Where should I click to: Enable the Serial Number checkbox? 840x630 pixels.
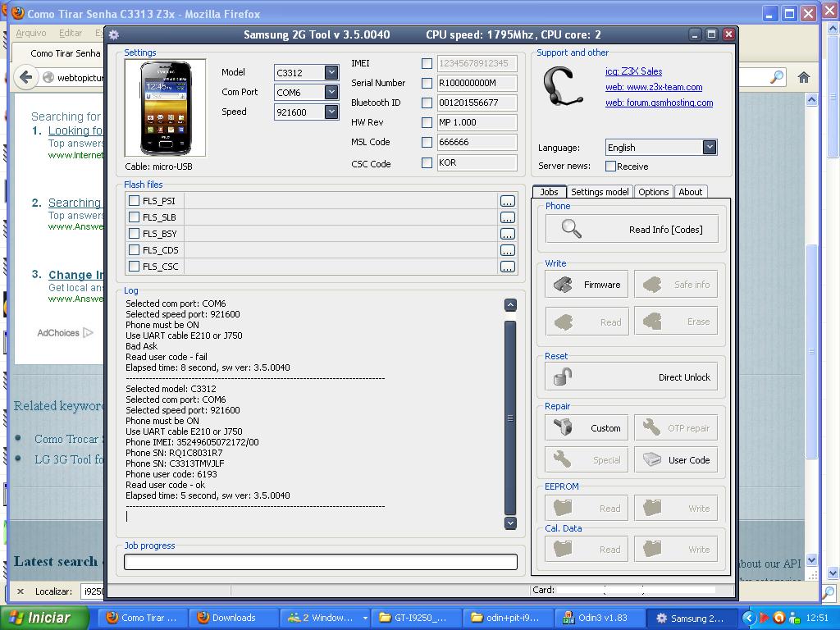pos(427,83)
